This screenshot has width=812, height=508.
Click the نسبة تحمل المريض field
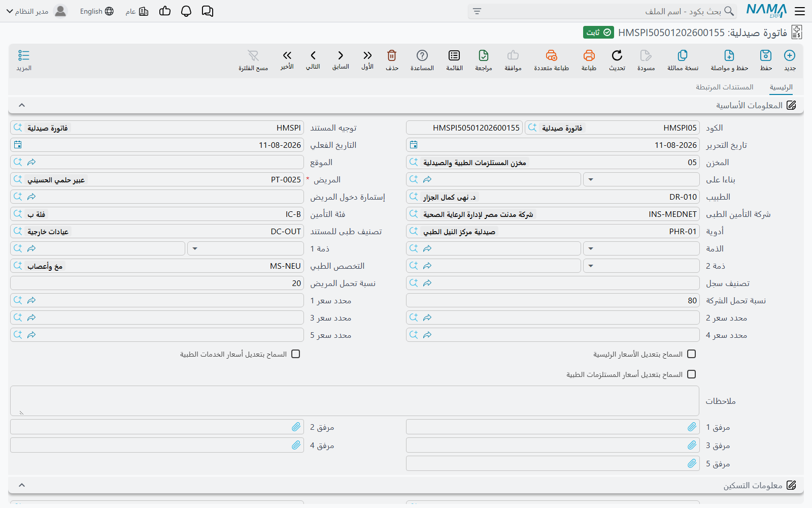[157, 283]
